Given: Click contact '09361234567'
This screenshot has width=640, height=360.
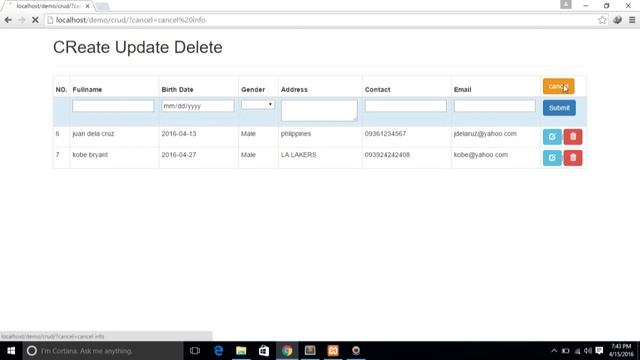Looking at the screenshot, I should [385, 133].
